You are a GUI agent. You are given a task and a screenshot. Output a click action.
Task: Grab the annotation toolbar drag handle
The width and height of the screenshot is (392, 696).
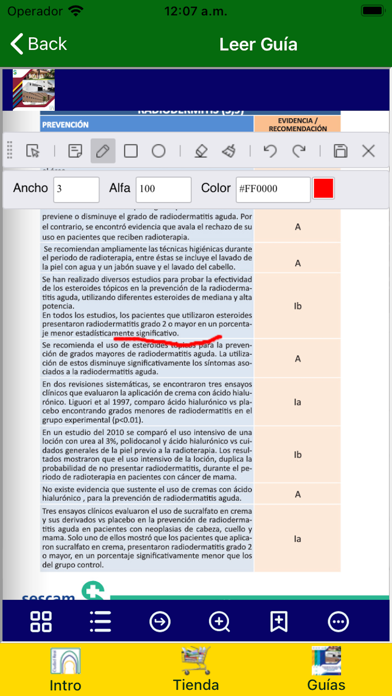(10, 150)
